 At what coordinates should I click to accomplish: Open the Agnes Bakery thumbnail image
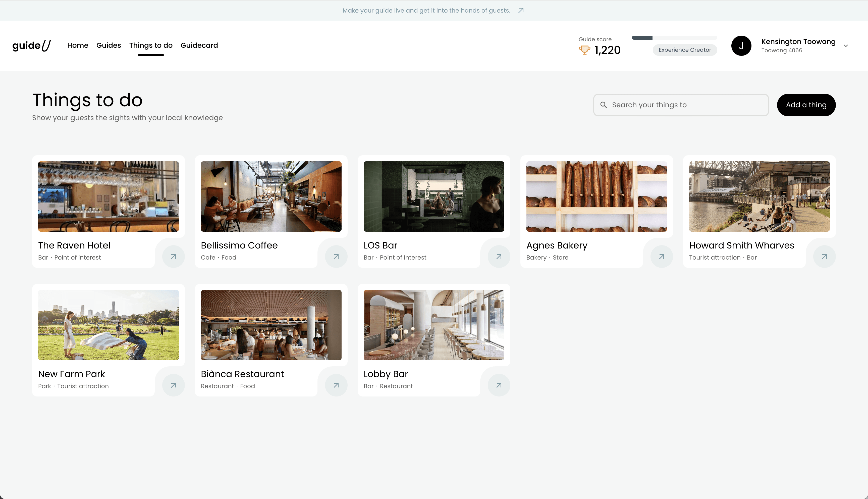pyautogui.click(x=596, y=196)
